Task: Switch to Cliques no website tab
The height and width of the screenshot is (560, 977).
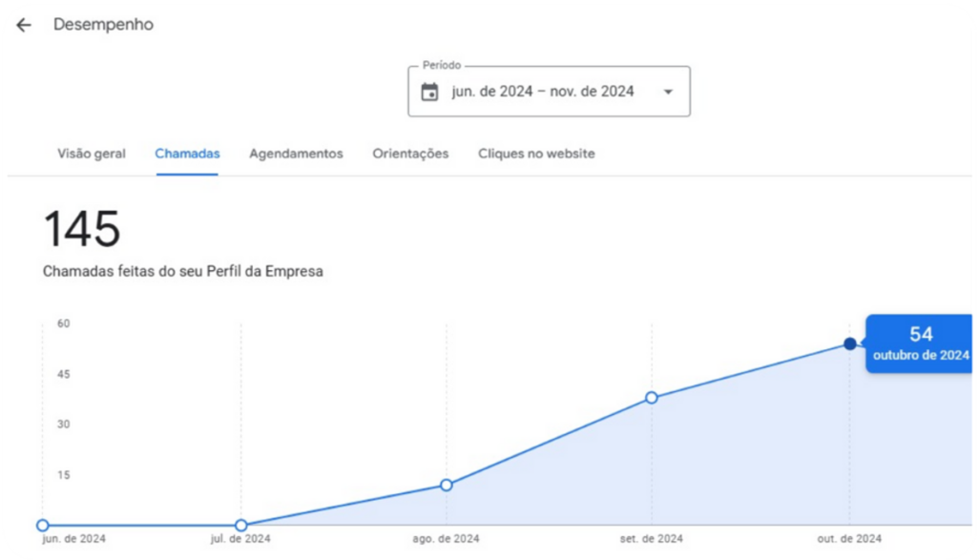Action: [536, 154]
